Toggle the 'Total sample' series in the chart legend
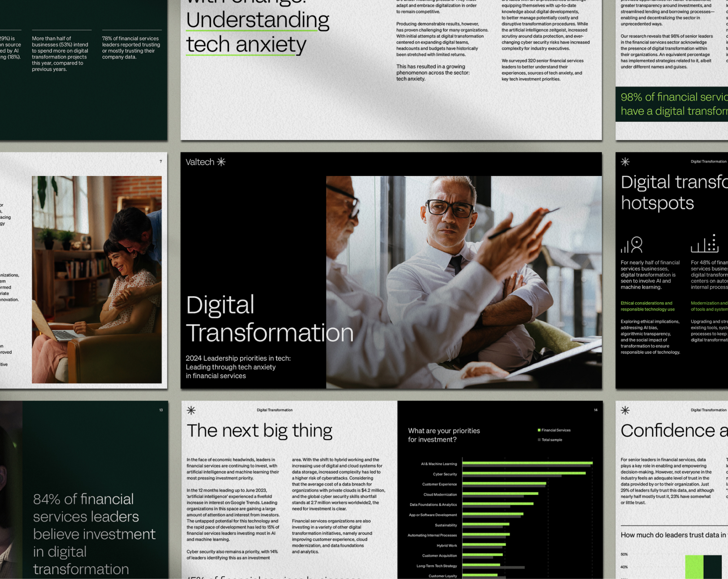The height and width of the screenshot is (579, 728). [x=552, y=439]
